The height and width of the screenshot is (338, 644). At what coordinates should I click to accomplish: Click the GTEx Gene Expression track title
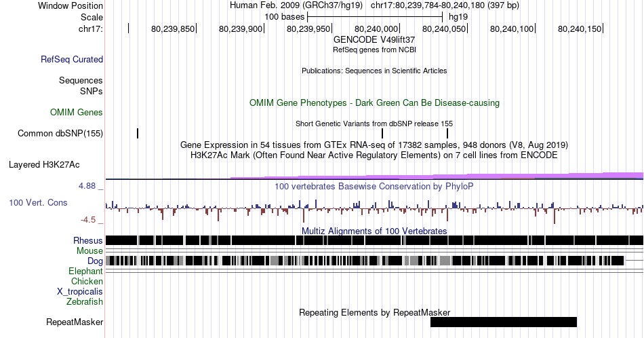(374, 145)
